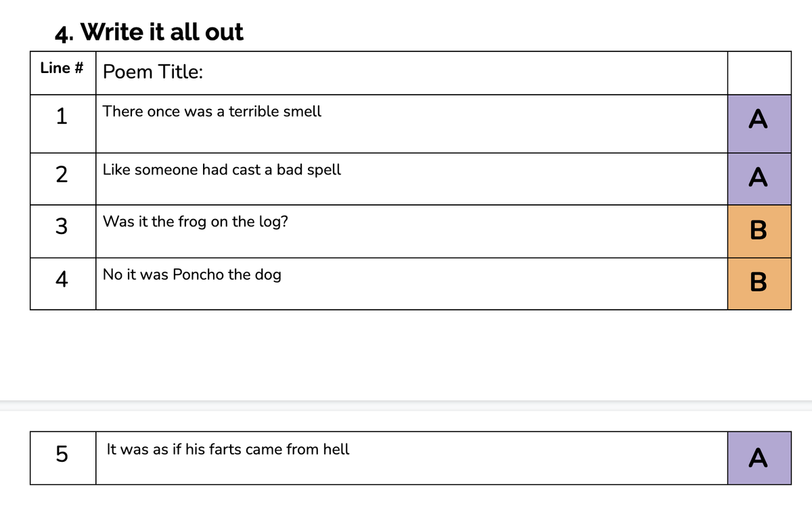This screenshot has height=520, width=812.
Task: Click the purple A cell for line 1
Action: 759,124
